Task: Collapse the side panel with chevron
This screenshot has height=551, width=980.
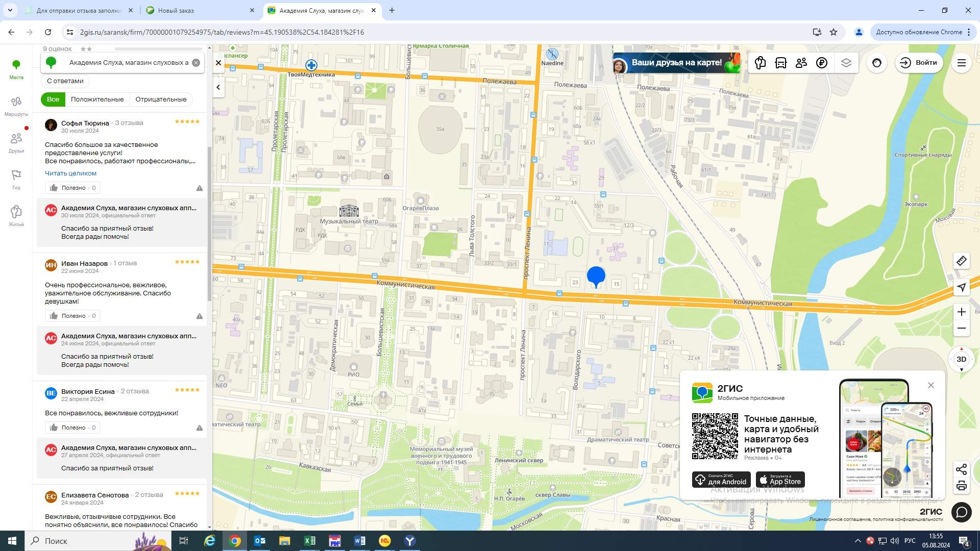Action: (218, 87)
